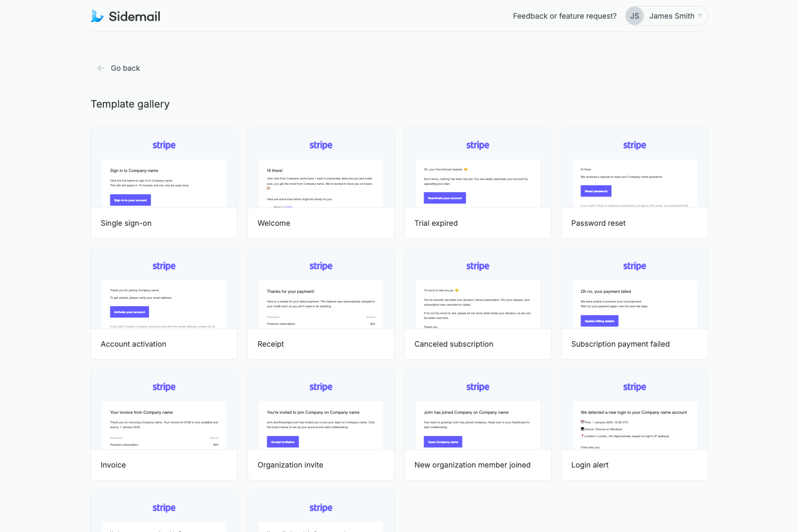Viewport: 799px width, 532px height.
Task: Open the Welcome template thumbnail
Action: (x=321, y=168)
